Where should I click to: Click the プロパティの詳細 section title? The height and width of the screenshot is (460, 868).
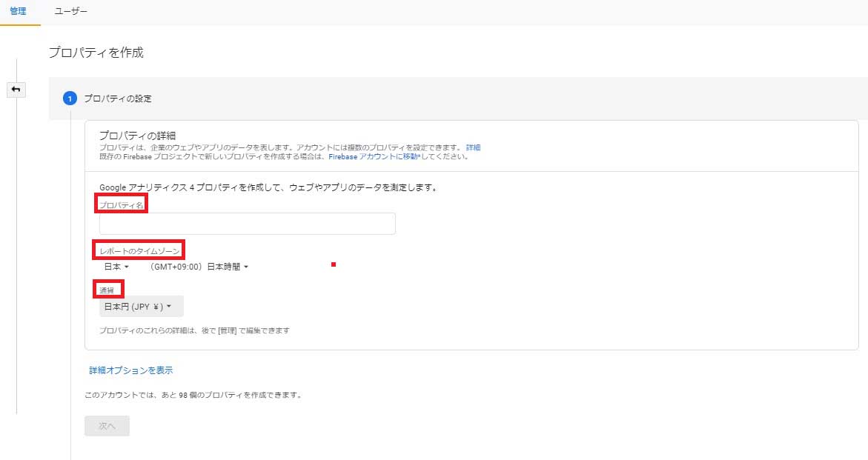click(137, 136)
